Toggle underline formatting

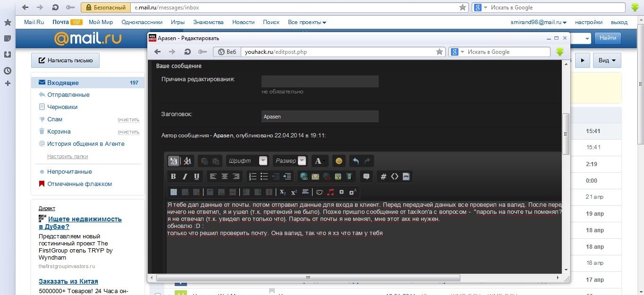click(197, 177)
